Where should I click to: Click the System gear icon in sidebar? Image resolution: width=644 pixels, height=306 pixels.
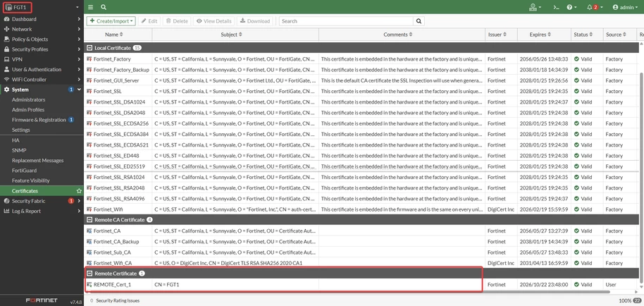pos(6,90)
